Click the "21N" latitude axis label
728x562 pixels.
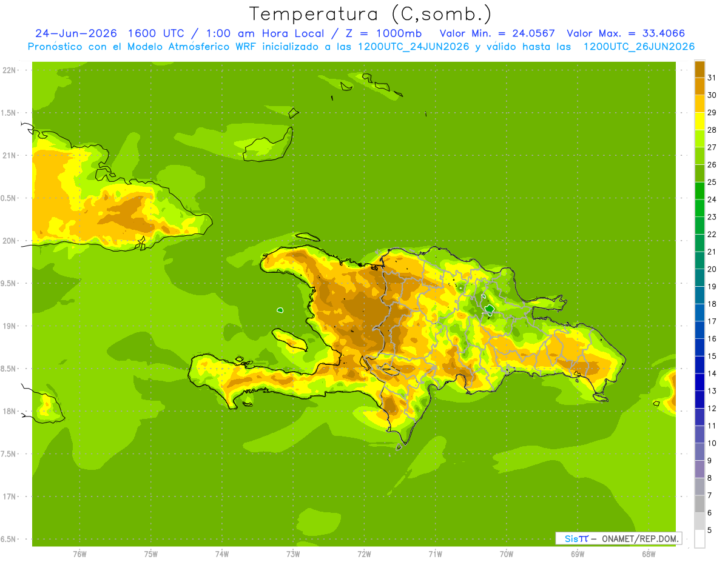pos(10,155)
